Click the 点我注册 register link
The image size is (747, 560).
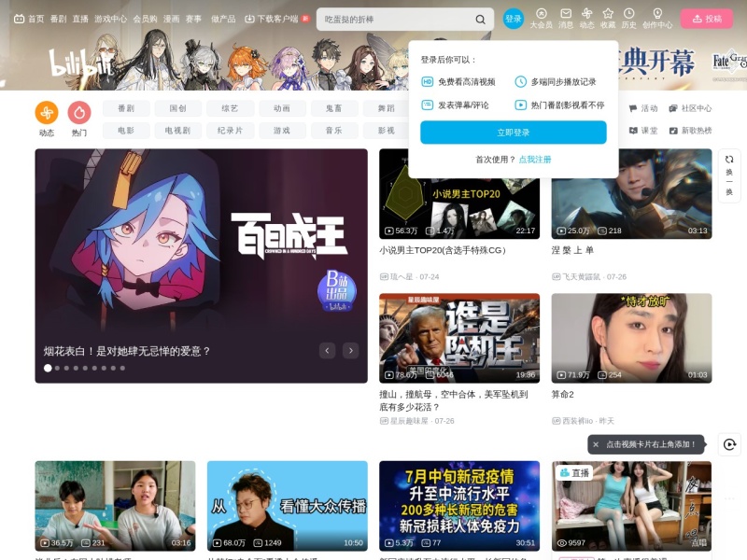coord(534,160)
